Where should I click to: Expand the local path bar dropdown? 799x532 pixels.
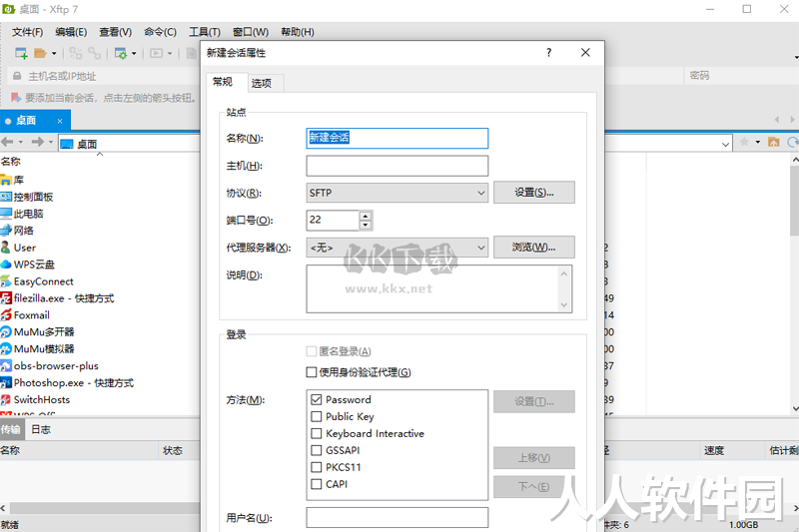point(725,144)
